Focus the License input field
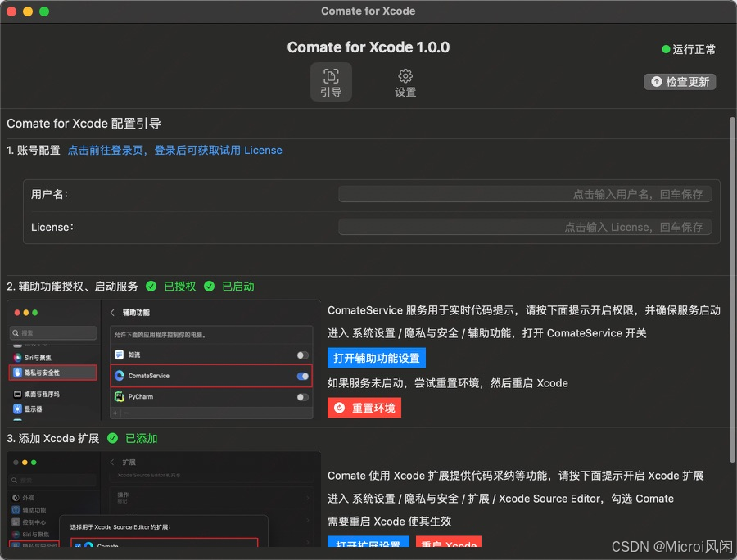The image size is (737, 560). (525, 227)
